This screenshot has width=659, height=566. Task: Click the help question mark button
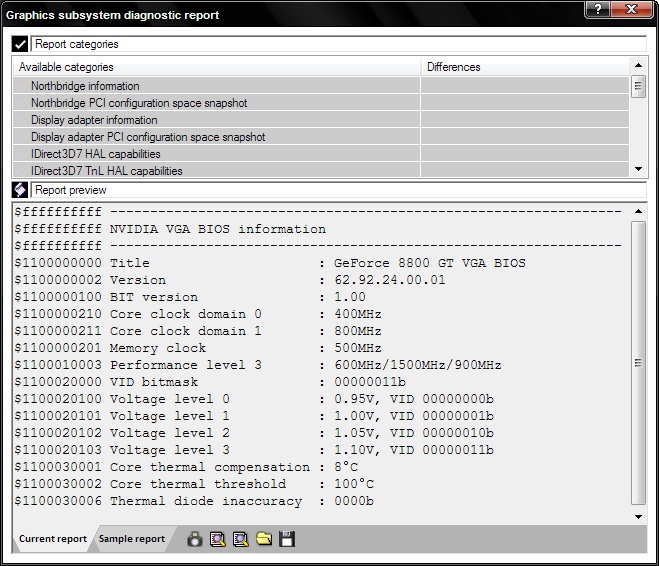[597, 9]
